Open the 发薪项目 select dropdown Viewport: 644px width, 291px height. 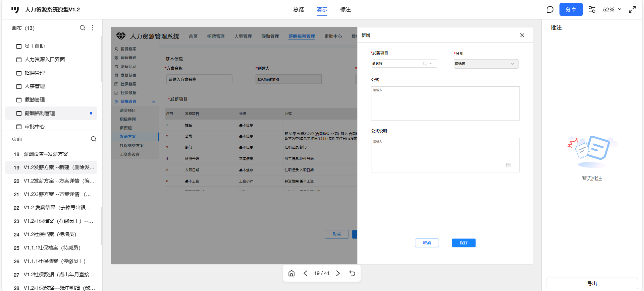click(404, 64)
